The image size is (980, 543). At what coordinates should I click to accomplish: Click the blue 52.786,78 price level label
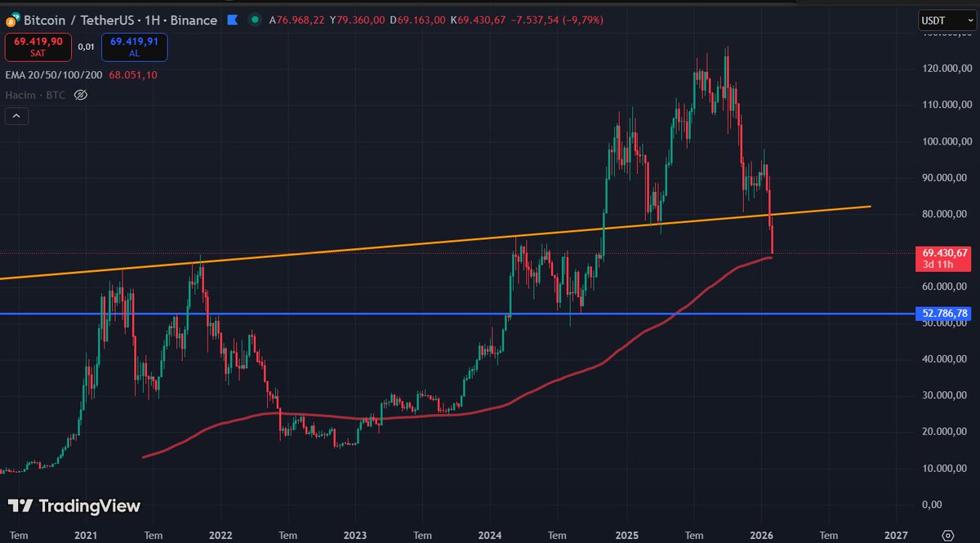[942, 313]
